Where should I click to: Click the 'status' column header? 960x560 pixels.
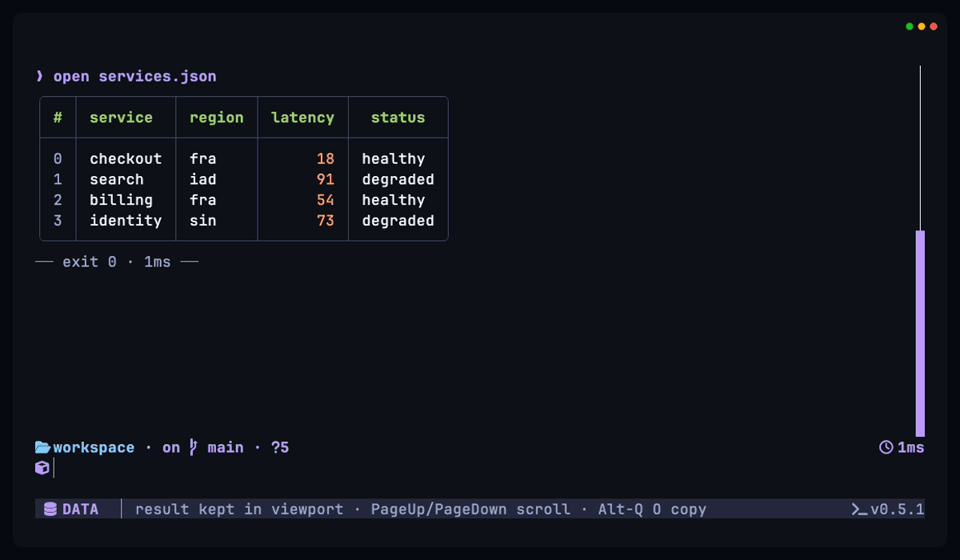(398, 118)
